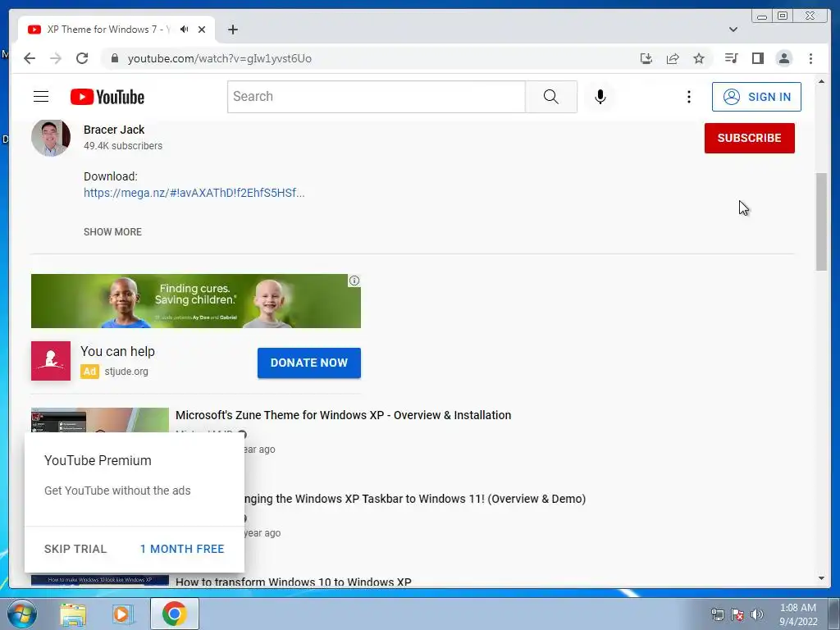Open Windows XP Taskbar to Windows 11 video
Screen dimensions: 840x630
pyautogui.click(x=415, y=499)
